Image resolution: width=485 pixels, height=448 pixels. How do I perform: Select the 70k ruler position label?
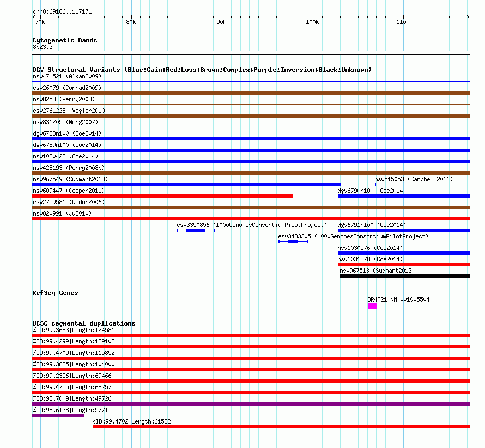[40, 22]
